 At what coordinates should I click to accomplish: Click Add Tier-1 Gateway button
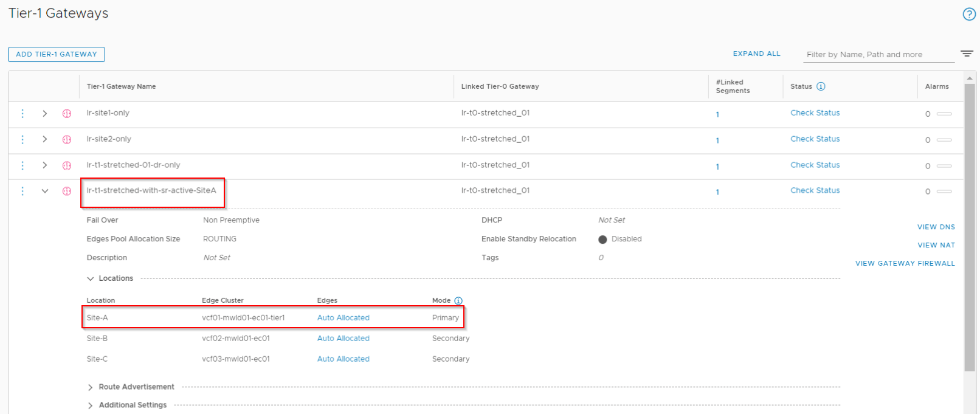pos(57,54)
